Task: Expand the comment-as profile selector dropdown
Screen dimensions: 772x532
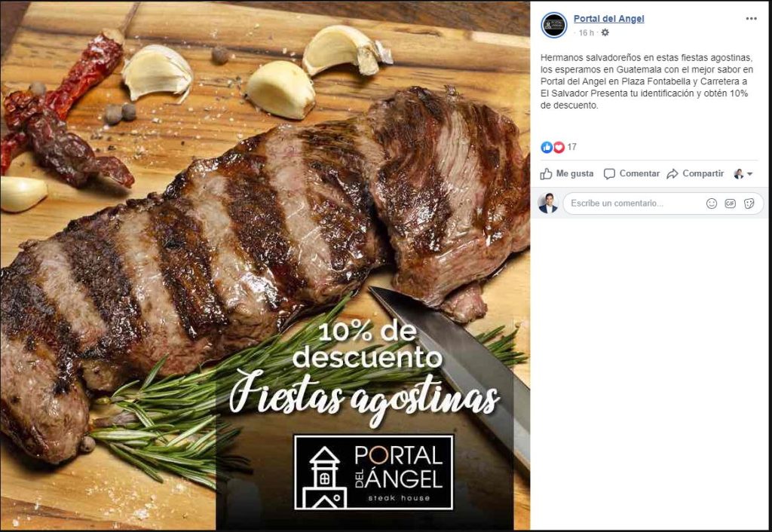Action: point(743,174)
